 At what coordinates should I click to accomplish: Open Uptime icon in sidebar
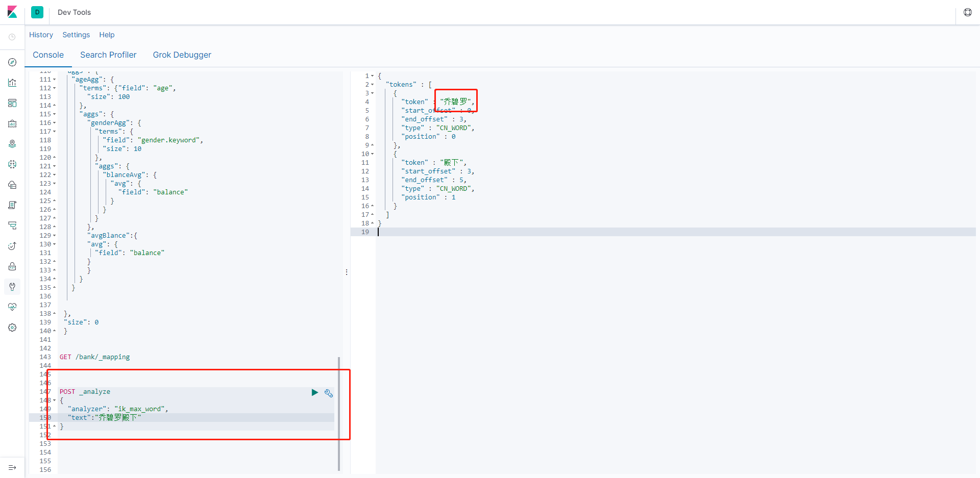coord(12,246)
